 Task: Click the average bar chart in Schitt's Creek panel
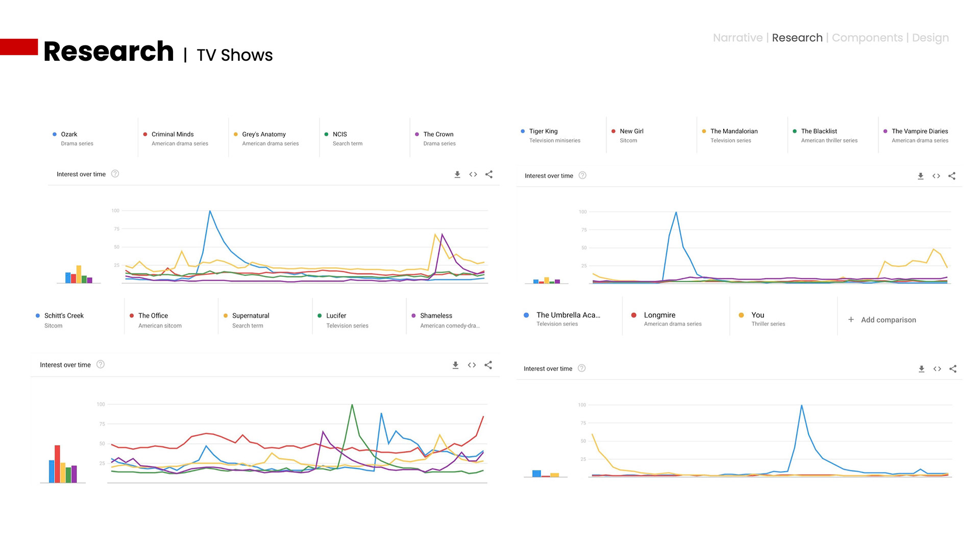pyautogui.click(x=63, y=464)
